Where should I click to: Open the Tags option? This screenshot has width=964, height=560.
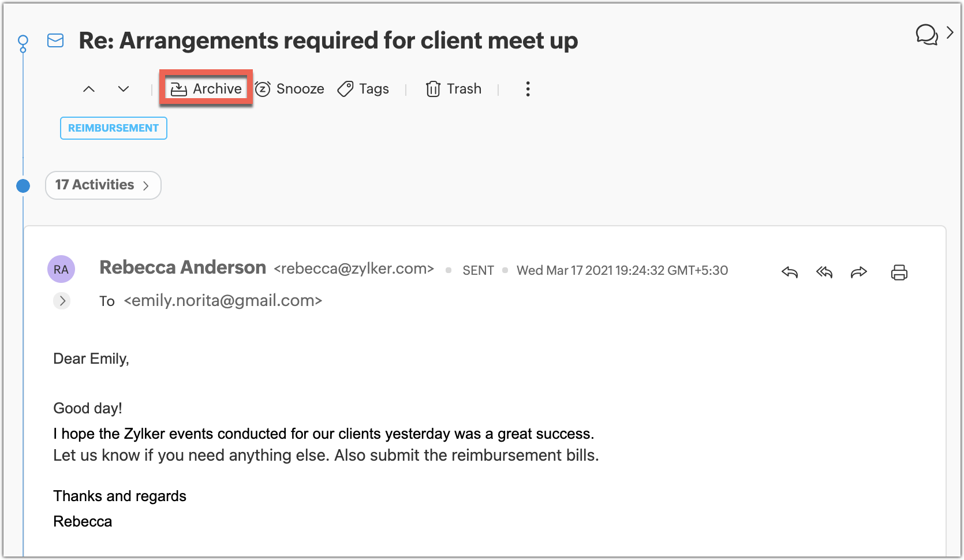364,89
